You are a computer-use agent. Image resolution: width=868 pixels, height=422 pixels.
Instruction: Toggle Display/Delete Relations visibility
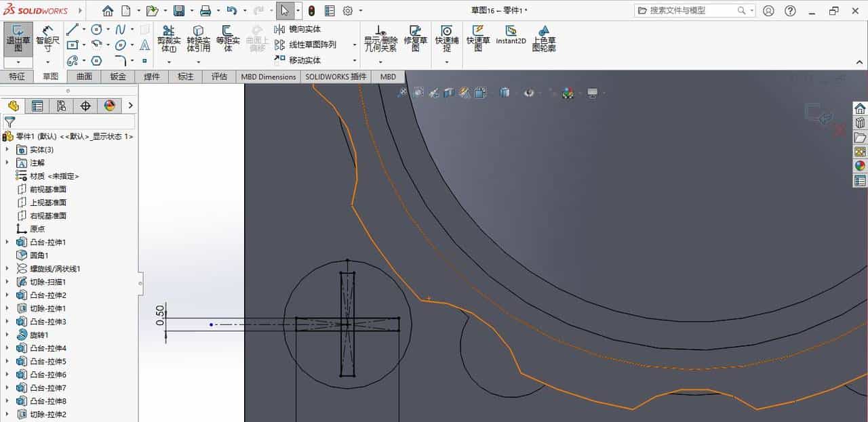[381, 39]
